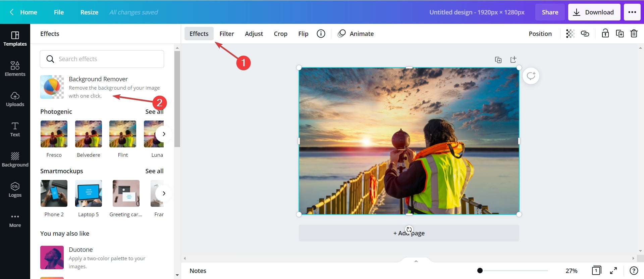Select the photo on the canvas
Screen dimensions: 644x279
click(x=409, y=141)
